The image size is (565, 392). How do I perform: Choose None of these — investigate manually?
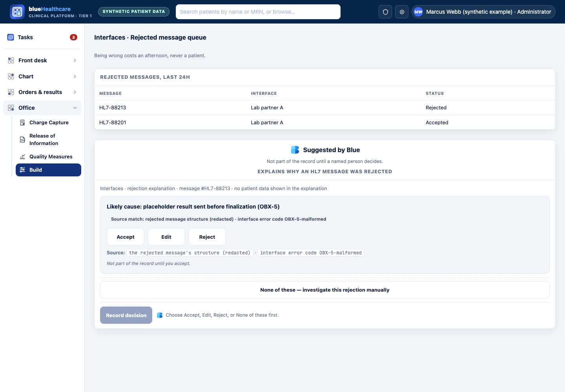tap(325, 290)
